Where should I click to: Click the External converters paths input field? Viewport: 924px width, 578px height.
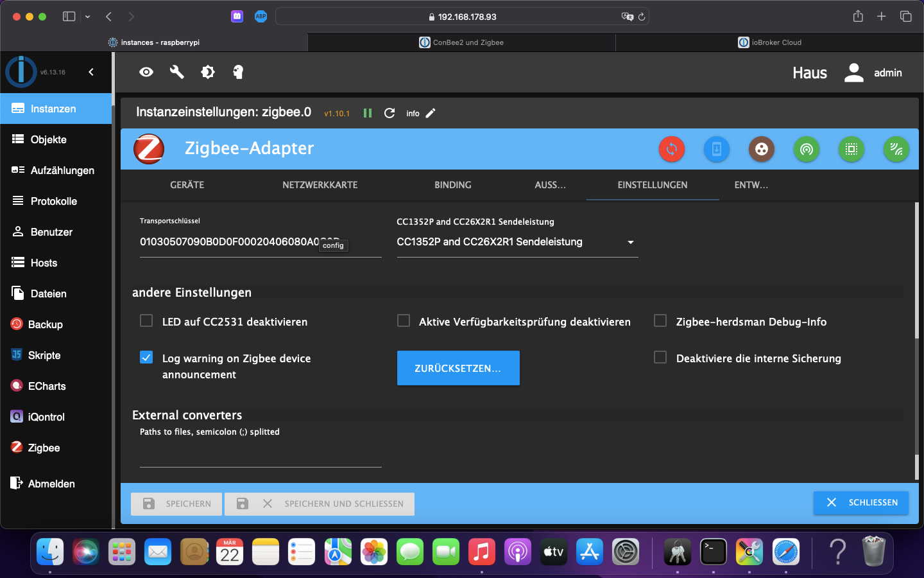tap(261, 455)
